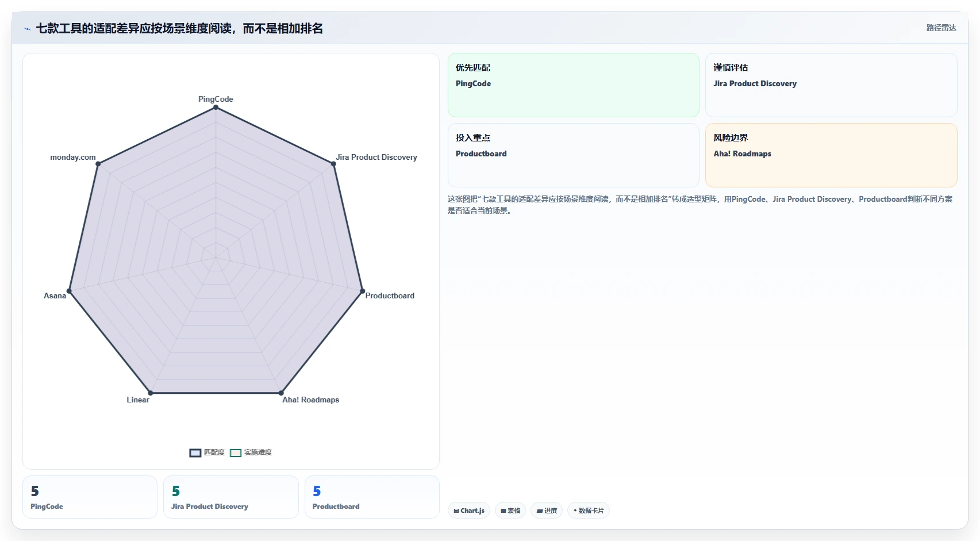Click the Jira Product Discovery score stat card
Viewport: 980px width, 541px height.
pyautogui.click(x=231, y=497)
